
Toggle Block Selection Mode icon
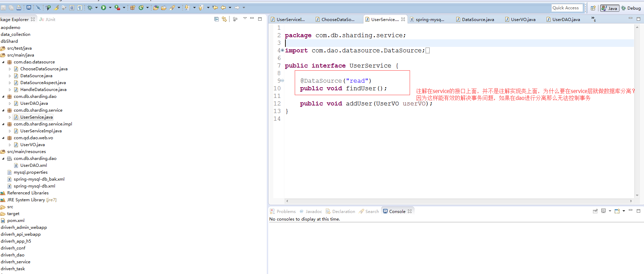click(72, 8)
